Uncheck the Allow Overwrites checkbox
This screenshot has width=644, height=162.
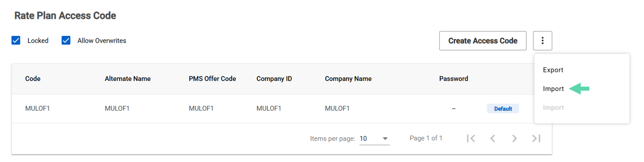(x=66, y=40)
